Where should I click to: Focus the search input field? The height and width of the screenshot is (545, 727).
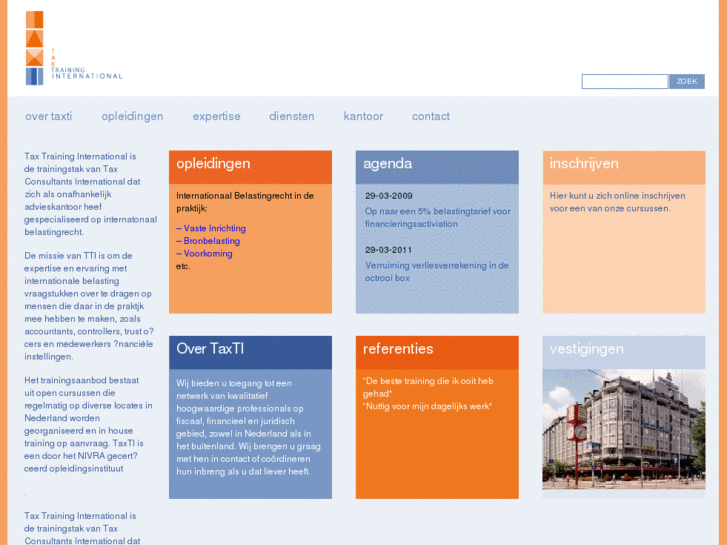pos(625,81)
